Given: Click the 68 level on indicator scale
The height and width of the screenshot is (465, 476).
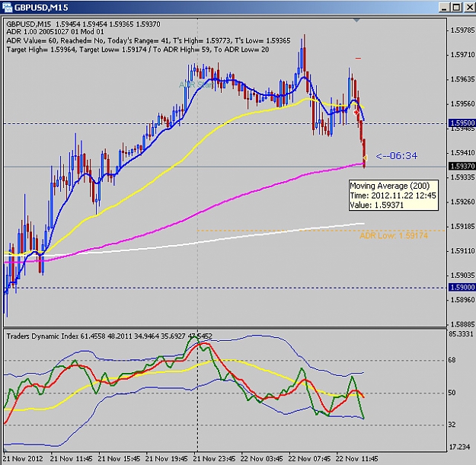Looking at the screenshot, I should click(452, 360).
